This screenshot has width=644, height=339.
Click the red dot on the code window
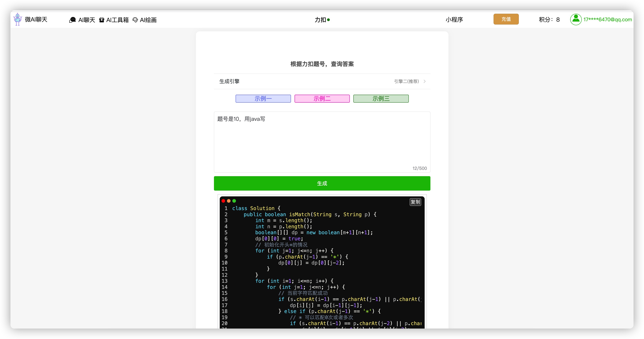(x=223, y=201)
